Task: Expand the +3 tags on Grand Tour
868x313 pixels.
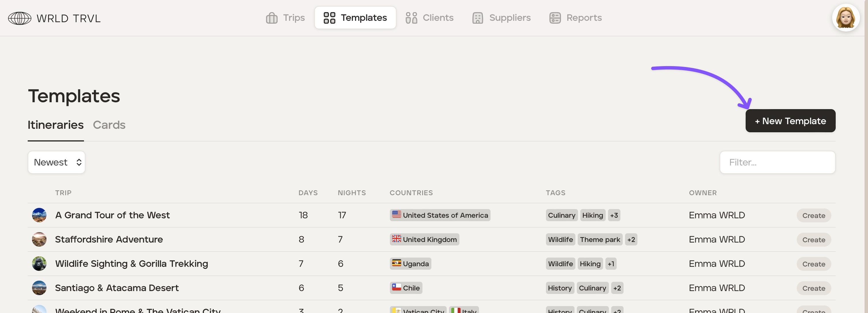Action: (x=614, y=215)
